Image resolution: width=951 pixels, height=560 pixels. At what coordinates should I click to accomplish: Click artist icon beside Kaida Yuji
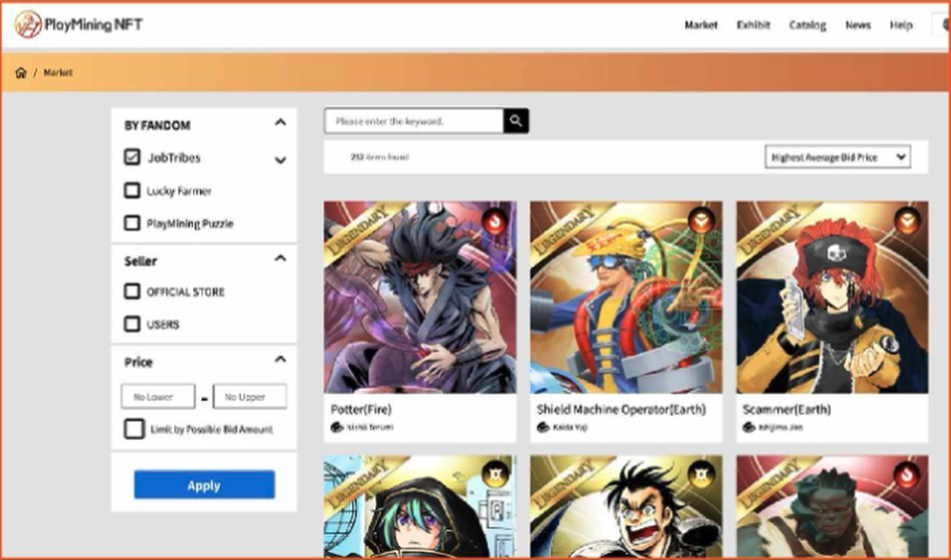pyautogui.click(x=543, y=427)
